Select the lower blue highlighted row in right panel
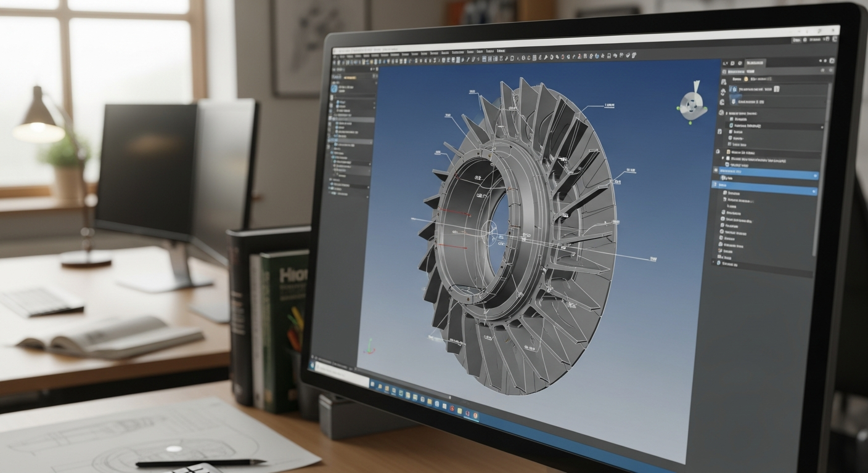The width and height of the screenshot is (868, 473). [764, 188]
